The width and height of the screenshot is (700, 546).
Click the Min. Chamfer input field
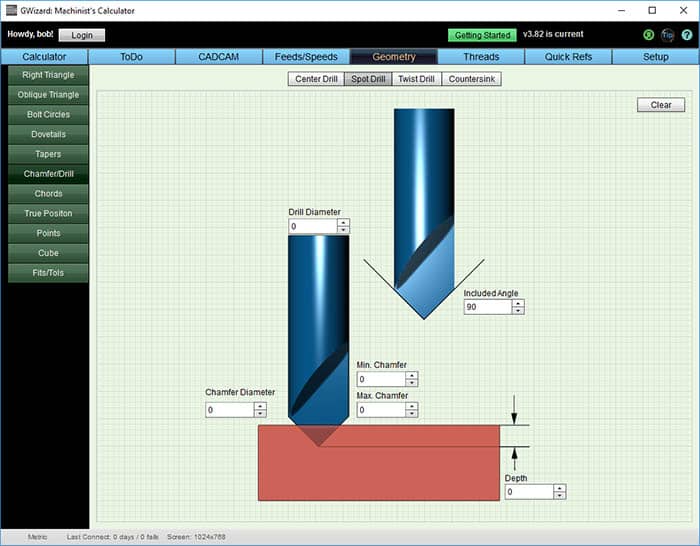pyautogui.click(x=381, y=379)
